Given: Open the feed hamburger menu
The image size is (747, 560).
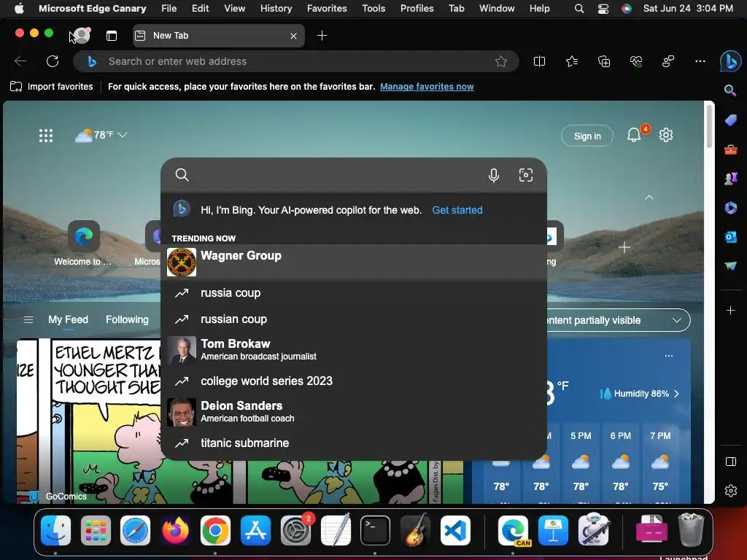Looking at the screenshot, I should (x=28, y=319).
